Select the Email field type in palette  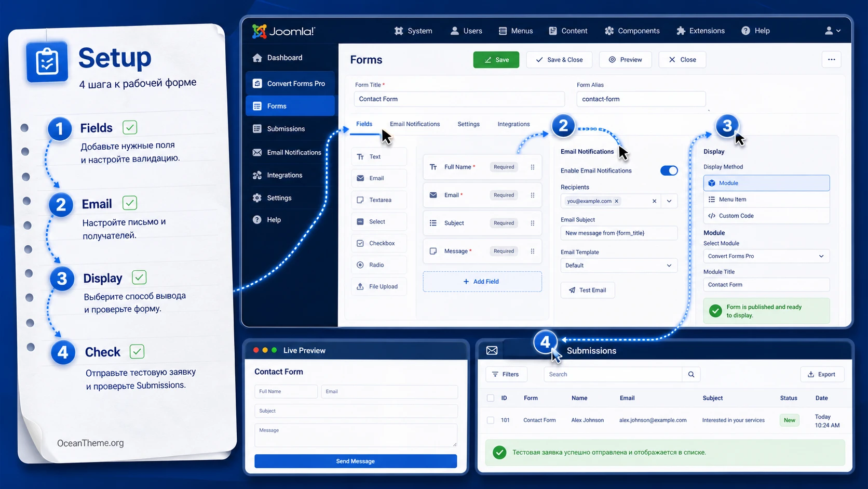[379, 178]
